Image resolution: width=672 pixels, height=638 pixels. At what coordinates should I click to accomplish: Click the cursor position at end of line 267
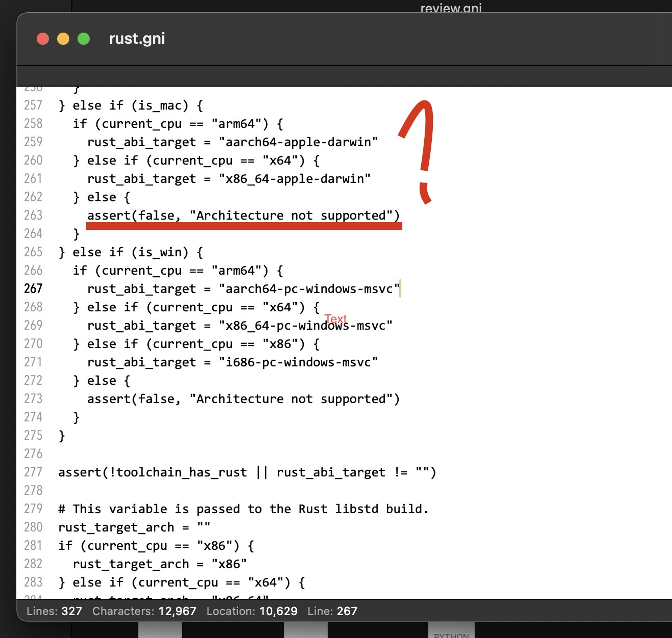(x=401, y=288)
